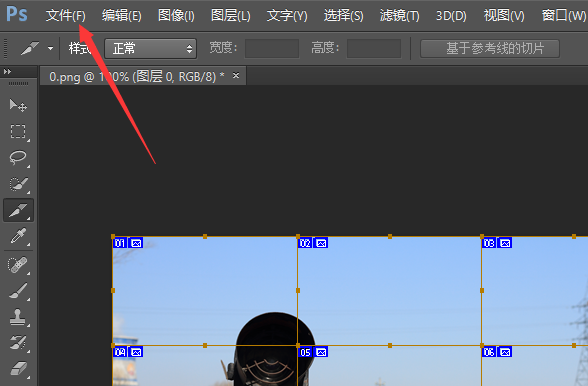Click the 高度 input field
The width and height of the screenshot is (588, 386).
pos(374,48)
